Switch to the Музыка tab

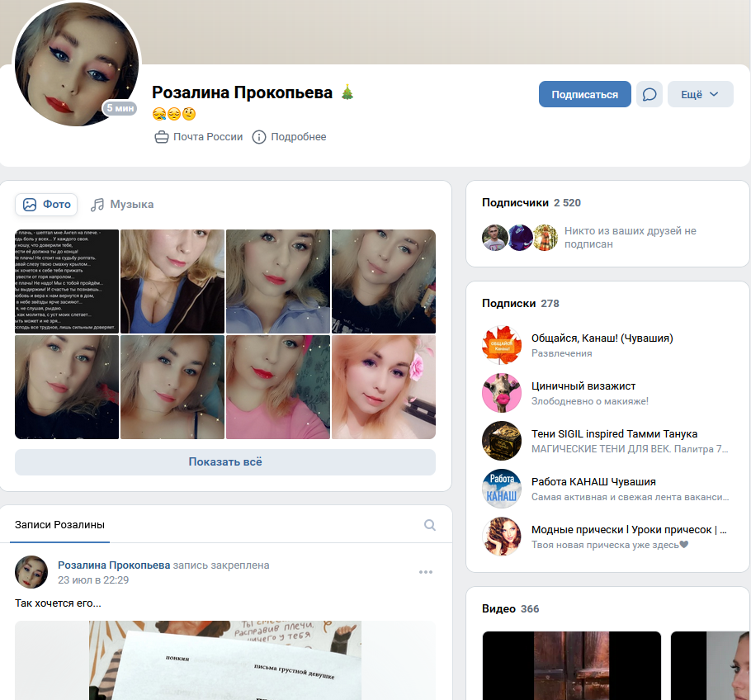pyautogui.click(x=122, y=205)
